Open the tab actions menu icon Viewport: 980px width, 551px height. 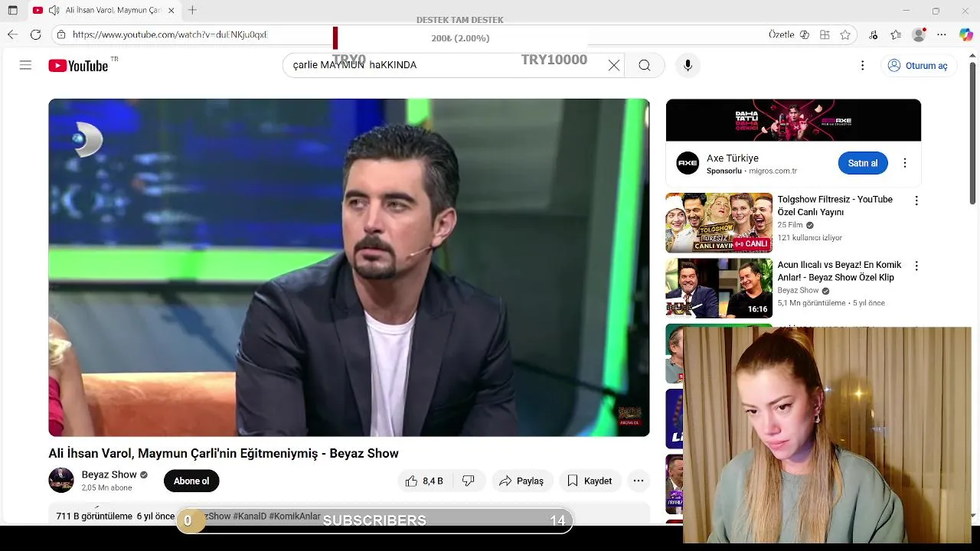(x=12, y=10)
